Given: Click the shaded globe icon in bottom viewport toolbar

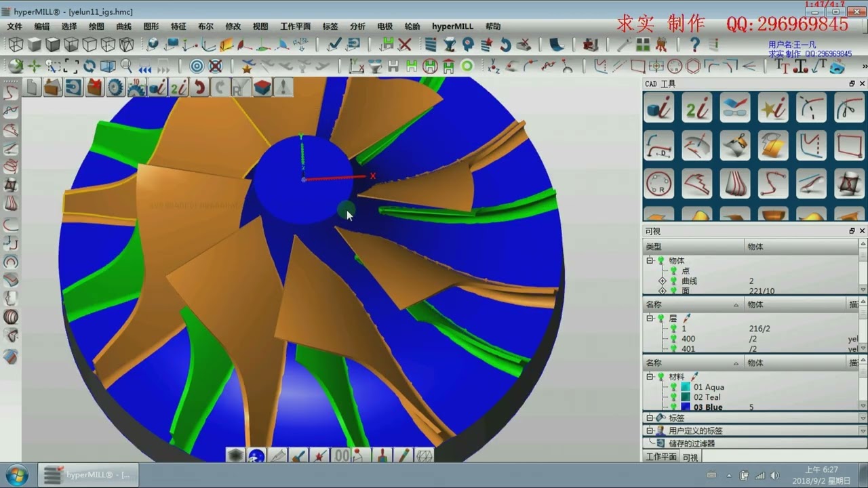Looking at the screenshot, I should click(x=256, y=456).
